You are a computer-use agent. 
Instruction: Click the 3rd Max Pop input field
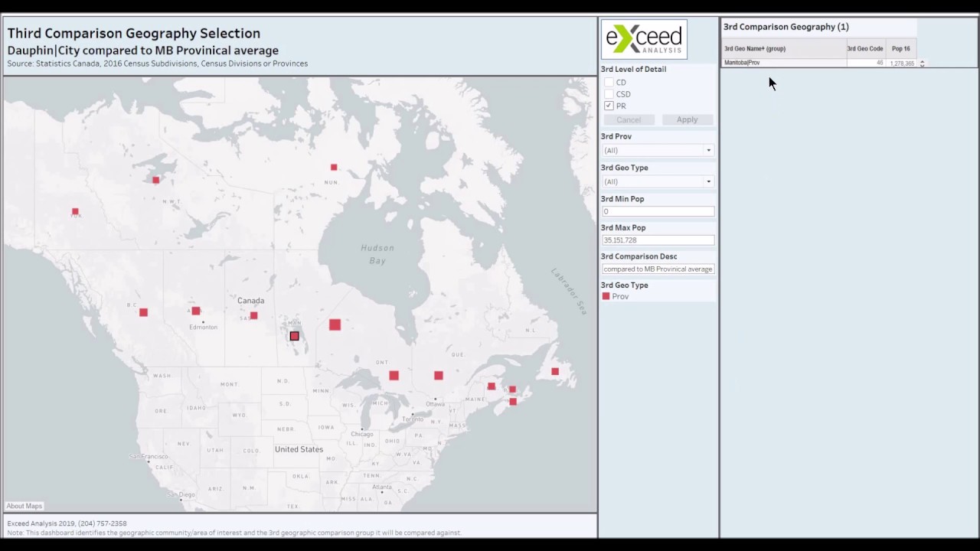pos(658,240)
